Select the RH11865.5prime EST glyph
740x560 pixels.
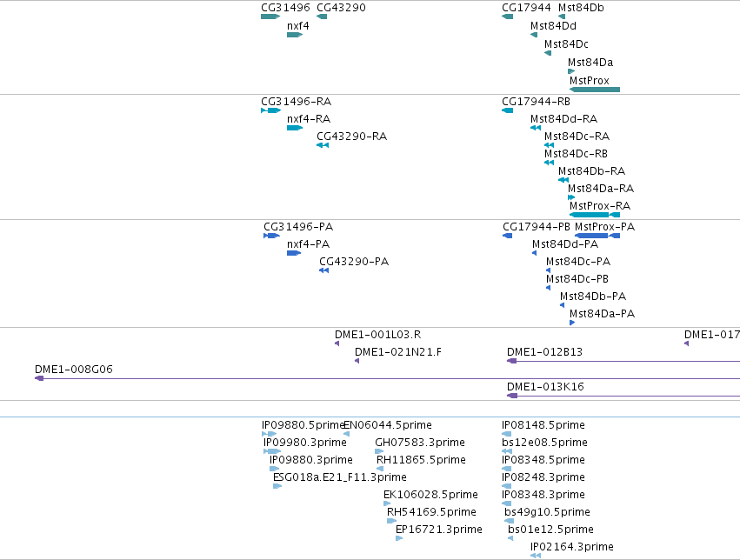tap(380, 469)
